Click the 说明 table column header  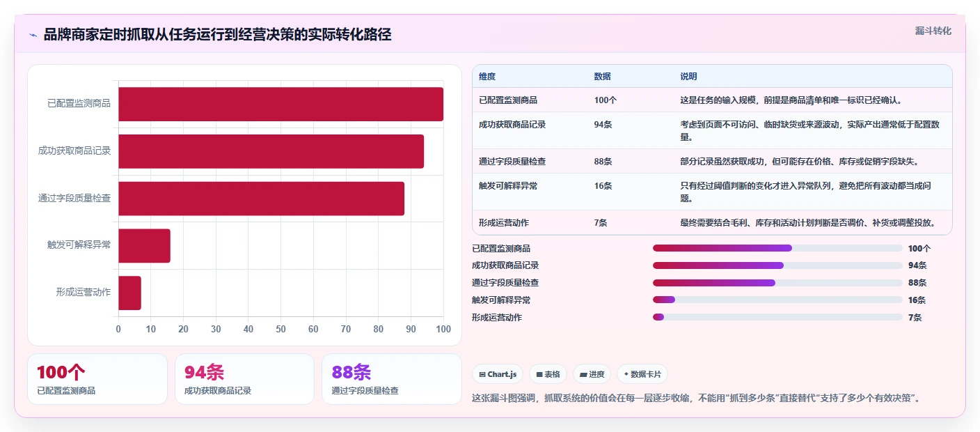pyautogui.click(x=689, y=77)
